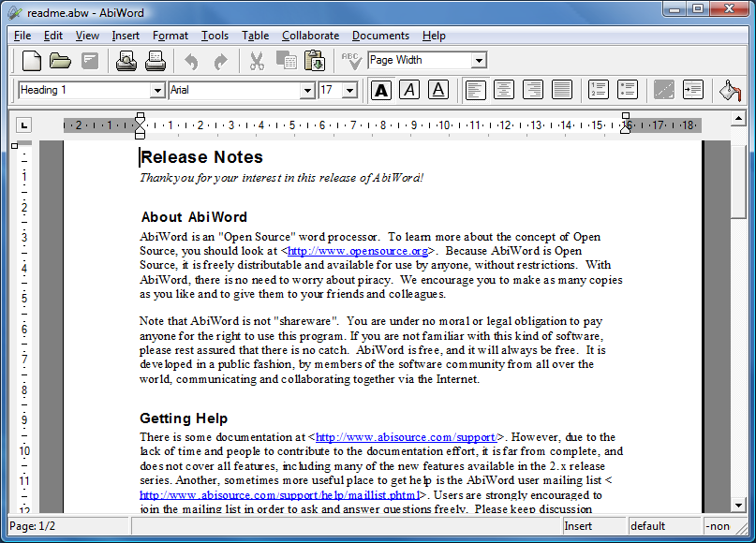Screen dimensions: 756x543
Task: Click the greyed-out Save icon
Action: point(90,61)
